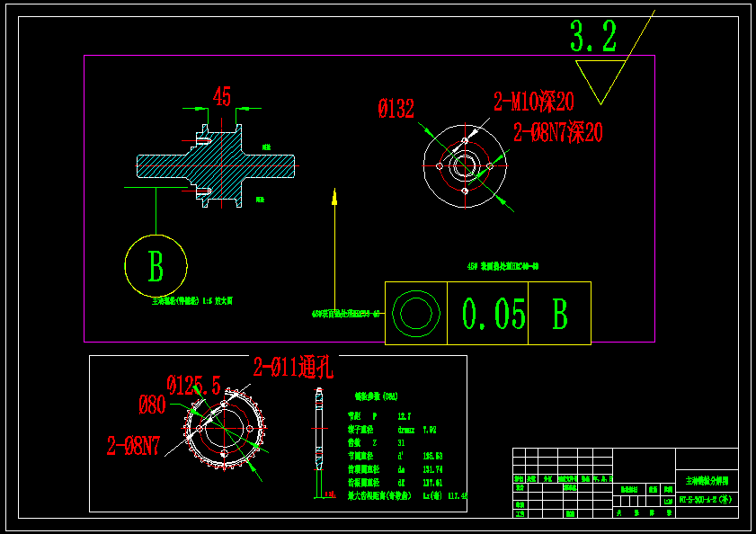The height and width of the screenshot is (534, 756).
Task: Click the green heat-treatment note above the tolerance frame
Action: tap(503, 266)
